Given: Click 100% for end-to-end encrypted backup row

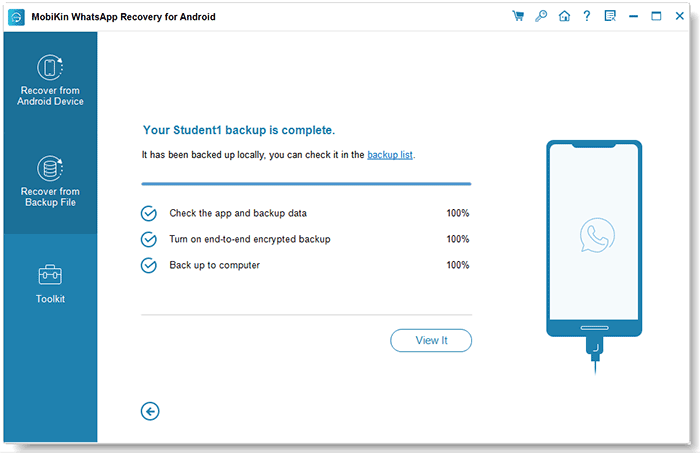Looking at the screenshot, I should pyautogui.click(x=458, y=239).
